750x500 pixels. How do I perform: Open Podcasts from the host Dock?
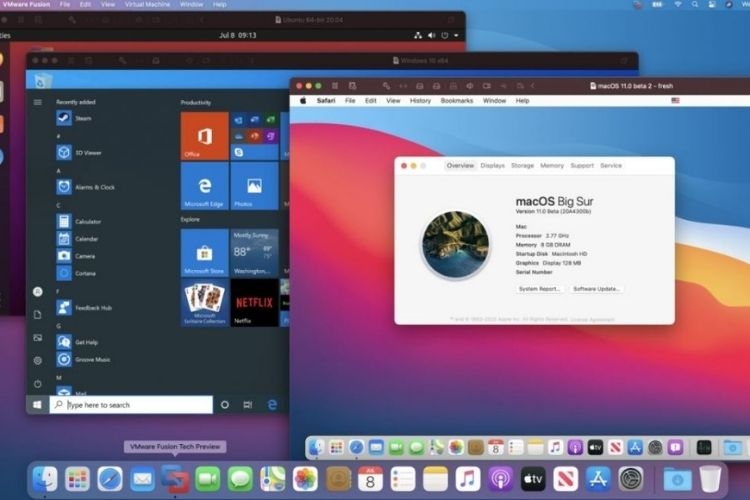500,478
